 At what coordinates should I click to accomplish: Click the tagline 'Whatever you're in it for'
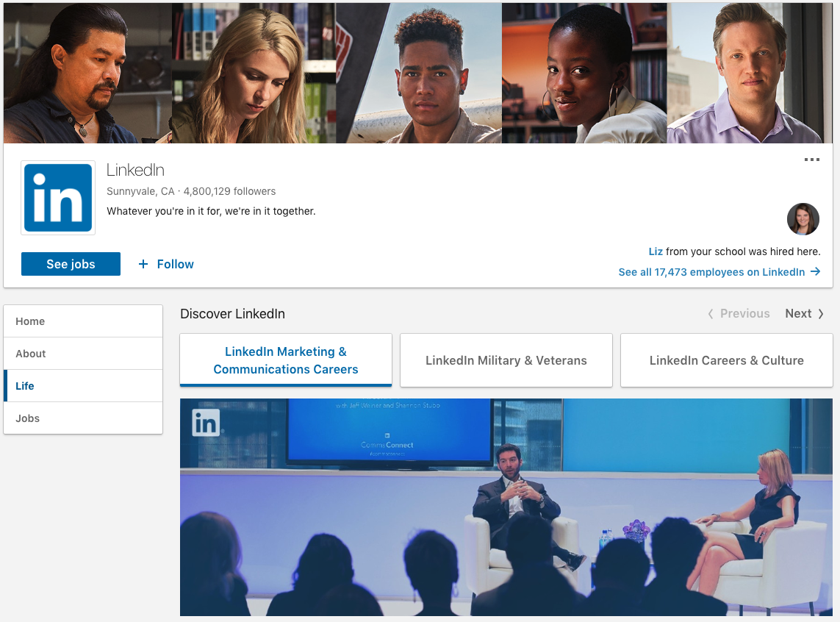point(211,211)
